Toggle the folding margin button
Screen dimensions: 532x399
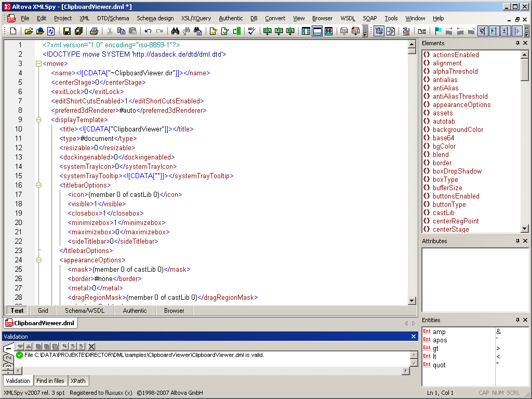(504, 31)
